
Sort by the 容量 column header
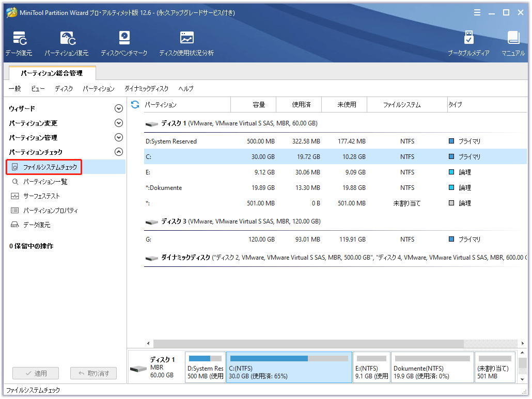[254, 104]
